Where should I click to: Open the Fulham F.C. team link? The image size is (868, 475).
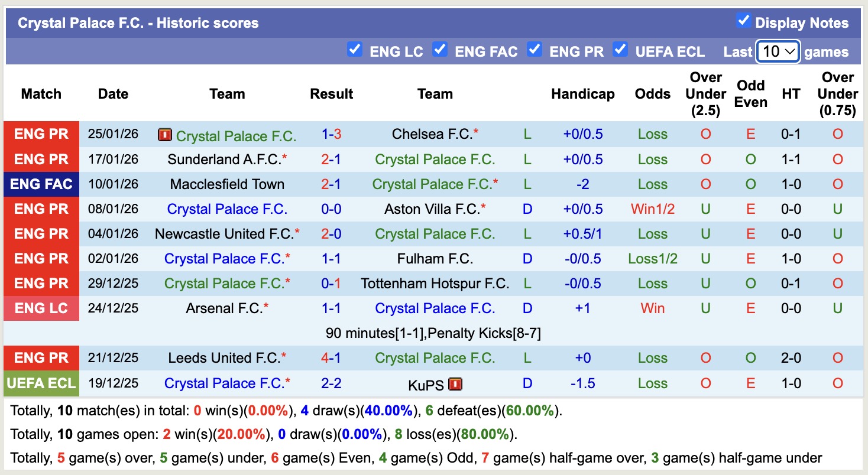pos(435,258)
